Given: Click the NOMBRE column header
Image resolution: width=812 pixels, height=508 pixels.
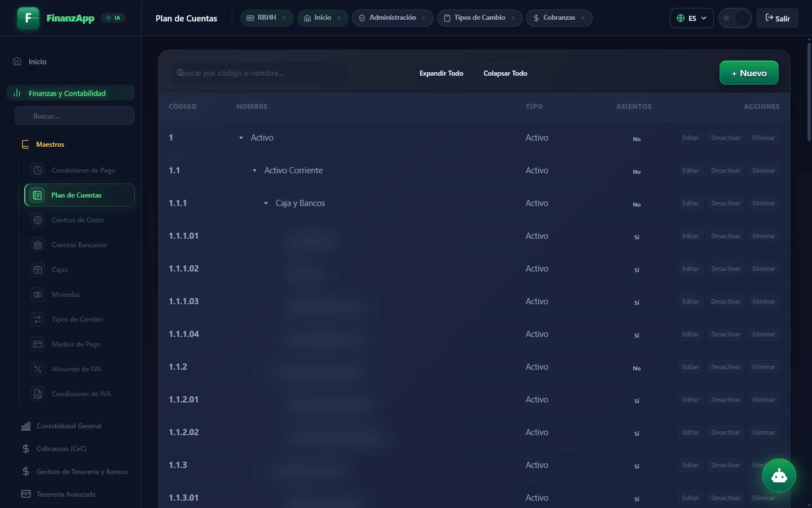Looking at the screenshot, I should click(x=252, y=106).
